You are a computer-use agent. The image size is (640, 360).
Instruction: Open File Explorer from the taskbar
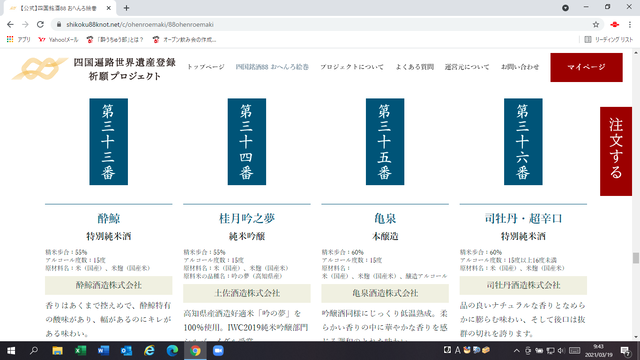coord(57,351)
